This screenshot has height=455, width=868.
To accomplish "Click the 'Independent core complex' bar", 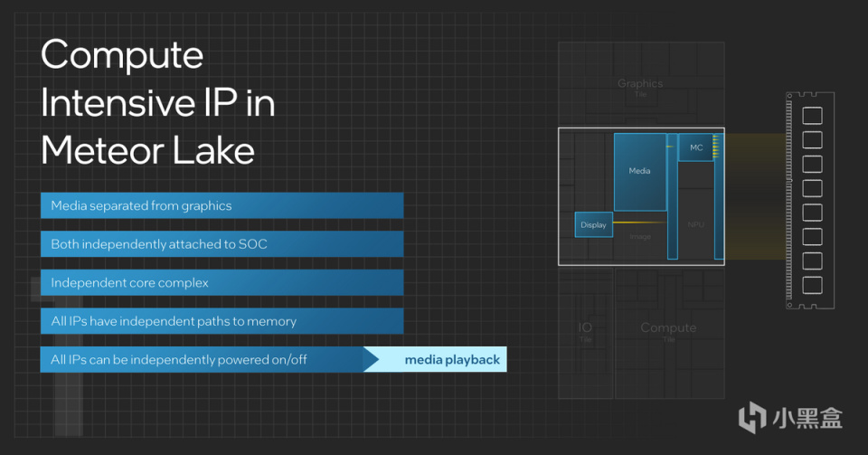I will point(222,282).
